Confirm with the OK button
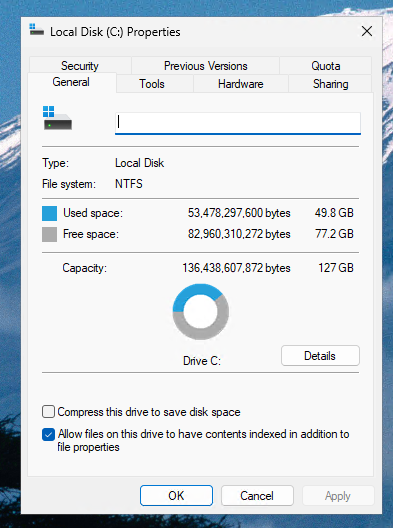This screenshot has width=393, height=528. tap(176, 496)
